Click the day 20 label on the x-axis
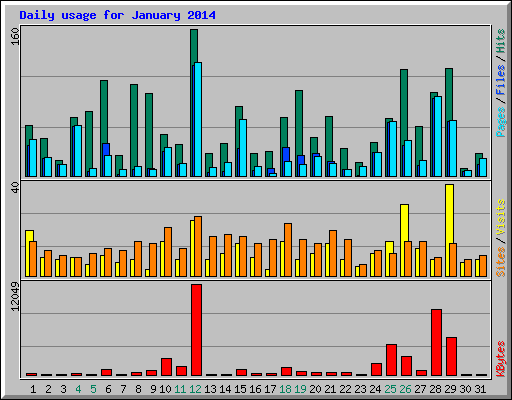The image size is (512, 400). (315, 389)
